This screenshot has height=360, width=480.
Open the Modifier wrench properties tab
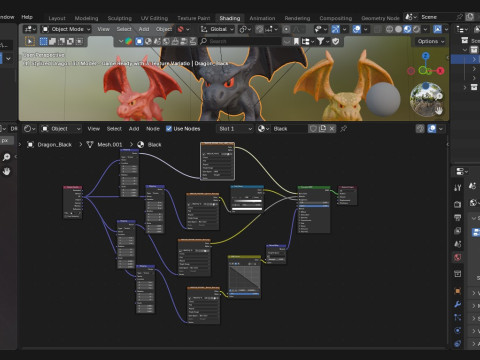[458, 304]
